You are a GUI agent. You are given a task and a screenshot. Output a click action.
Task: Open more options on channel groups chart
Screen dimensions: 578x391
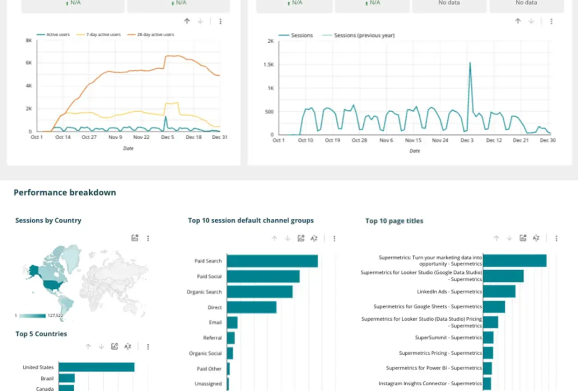pos(334,238)
